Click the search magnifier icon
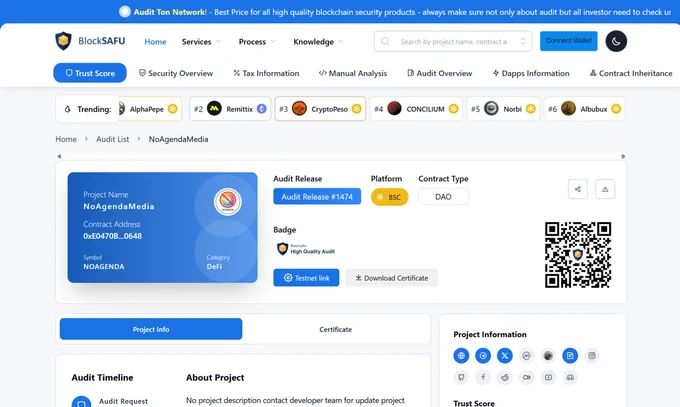This screenshot has width=680, height=407. [x=385, y=42]
